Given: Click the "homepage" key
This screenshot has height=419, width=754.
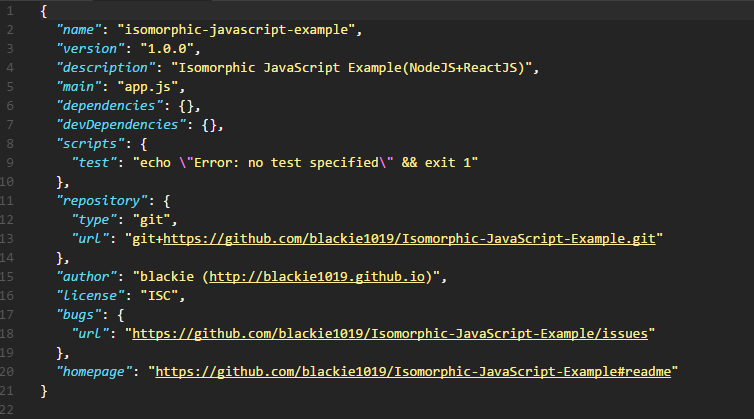Looking at the screenshot, I should click(97, 371).
